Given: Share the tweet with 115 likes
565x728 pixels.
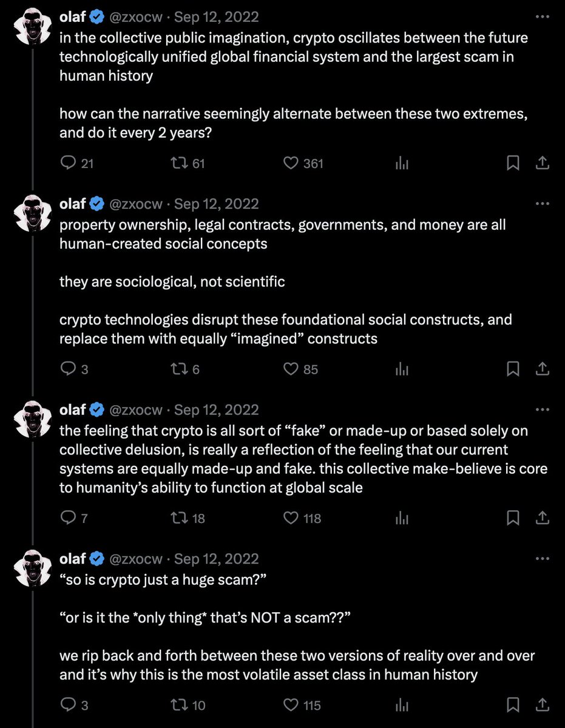Looking at the screenshot, I should 543,705.
